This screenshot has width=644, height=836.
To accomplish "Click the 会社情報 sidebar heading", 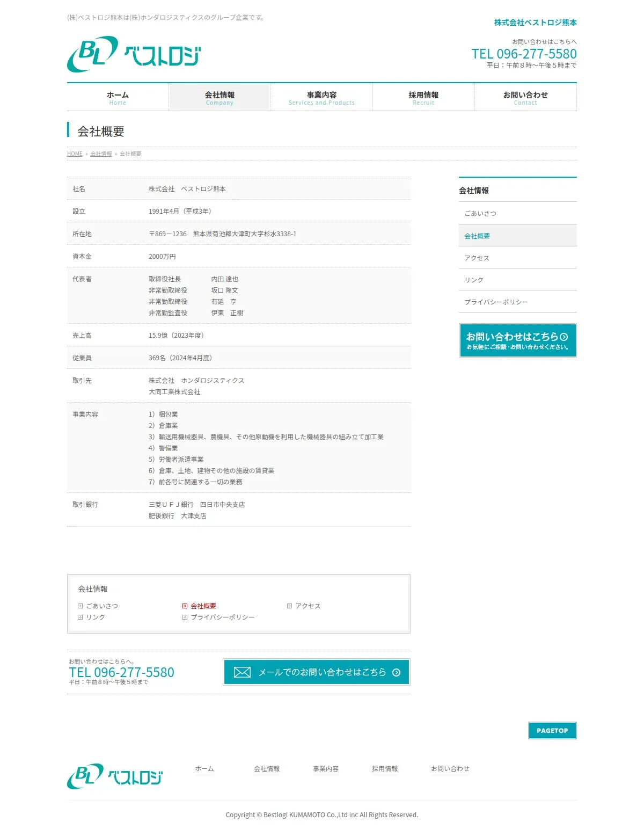I will pyautogui.click(x=474, y=191).
